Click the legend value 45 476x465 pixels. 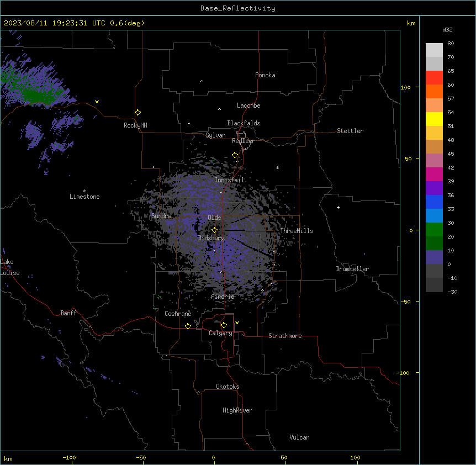(x=451, y=154)
